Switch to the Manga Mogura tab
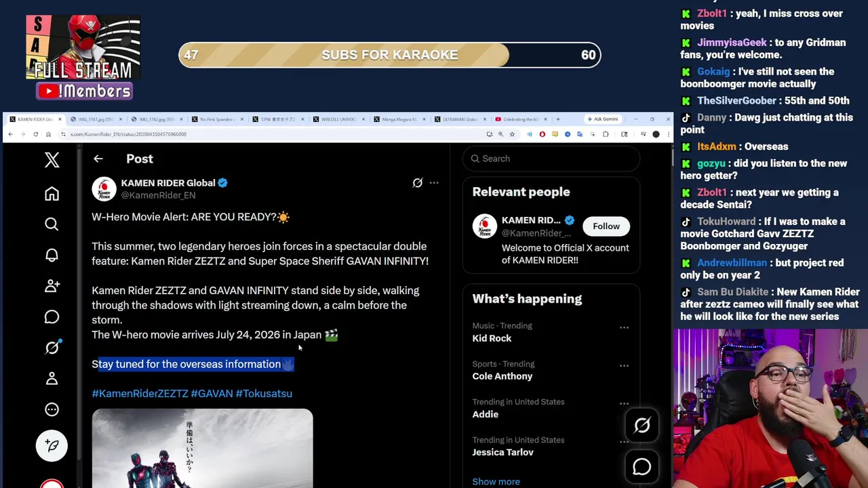The width and height of the screenshot is (868, 488). (x=399, y=119)
